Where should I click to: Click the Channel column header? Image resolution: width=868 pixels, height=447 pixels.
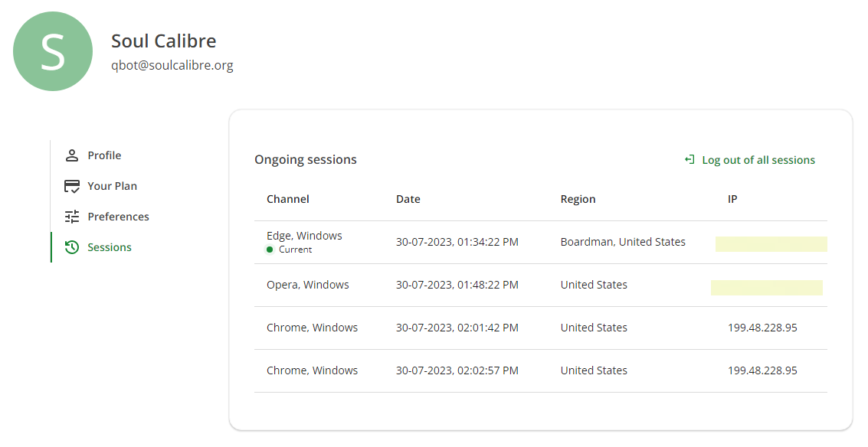(288, 199)
